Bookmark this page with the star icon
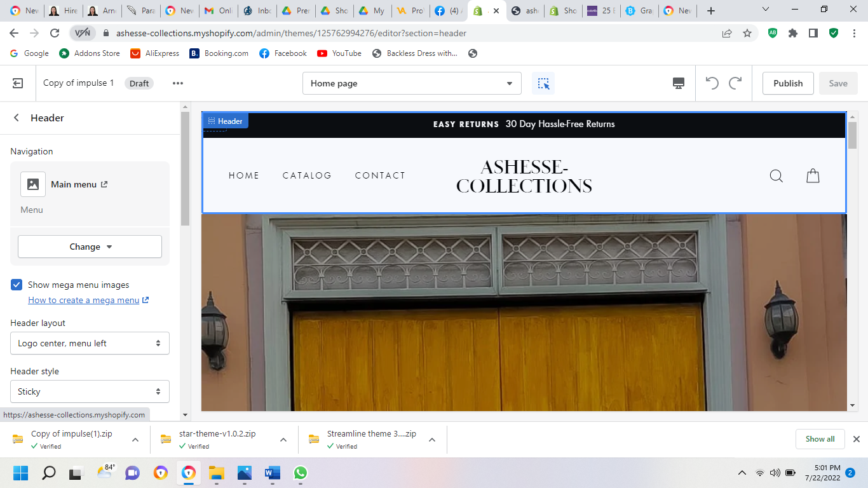 click(x=747, y=33)
